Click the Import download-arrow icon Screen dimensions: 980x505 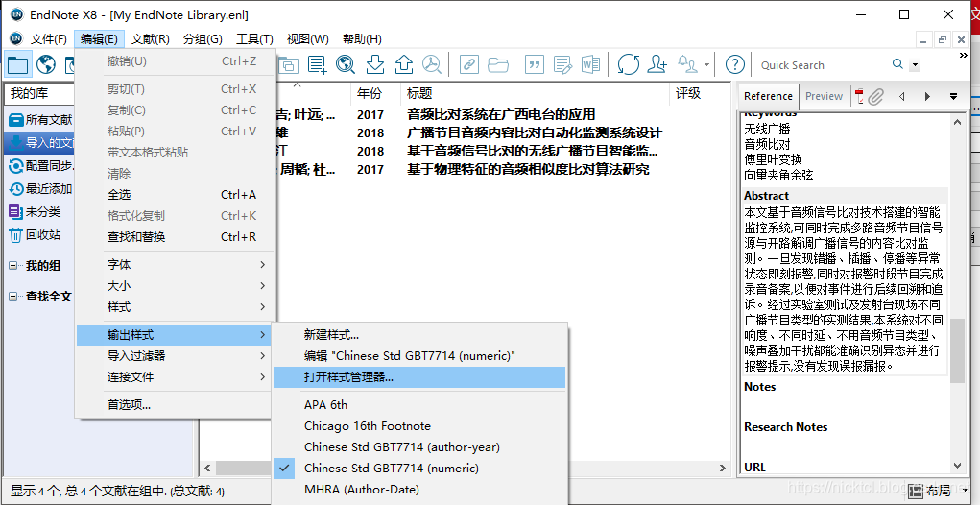click(375, 64)
